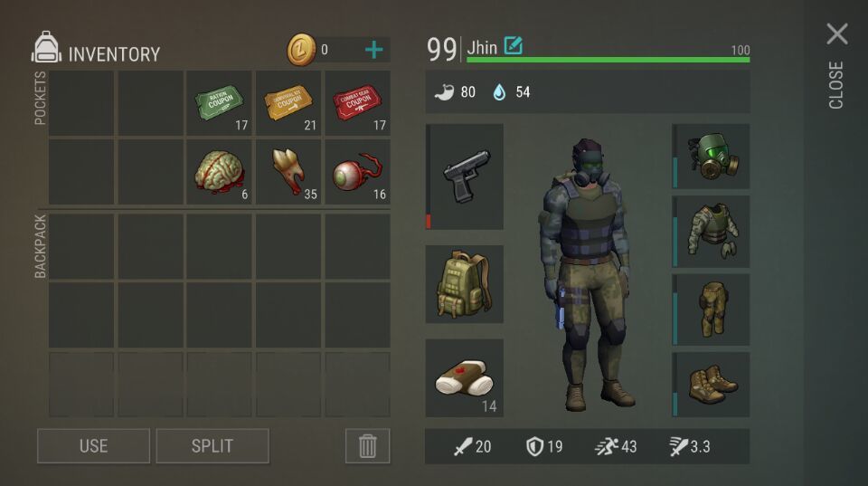Tap the equipped pistol weapon slot
Screen dimensions: 868x486
click(465, 176)
